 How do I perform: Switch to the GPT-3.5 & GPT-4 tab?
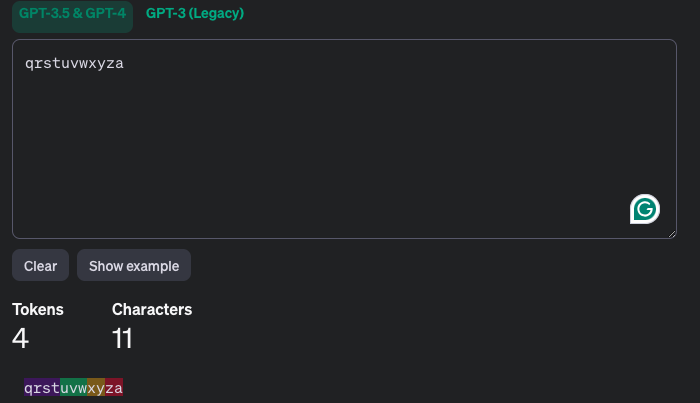pos(72,14)
